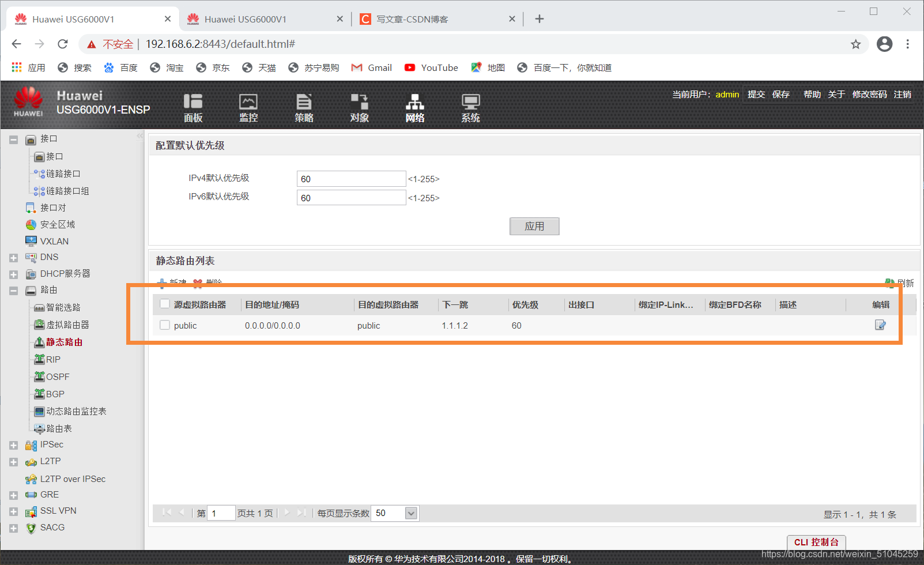Expand the DHCP服务器 tree node
Image resolution: width=924 pixels, height=565 pixels.
[x=13, y=274]
